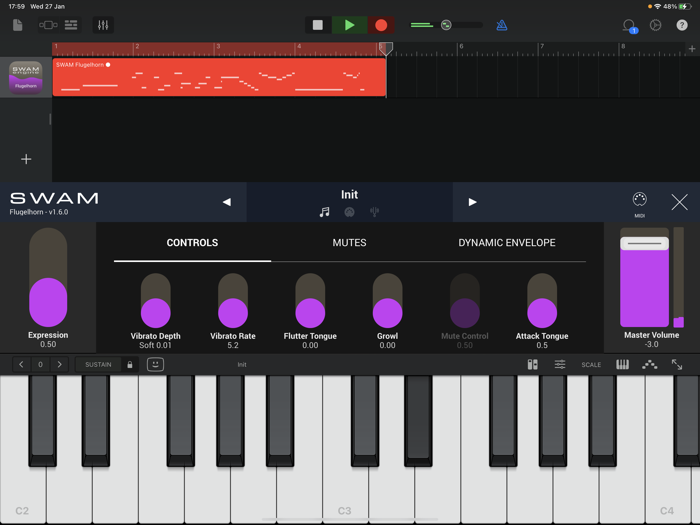Open the GarageBand help button
This screenshot has width=700, height=525.
[x=682, y=25]
